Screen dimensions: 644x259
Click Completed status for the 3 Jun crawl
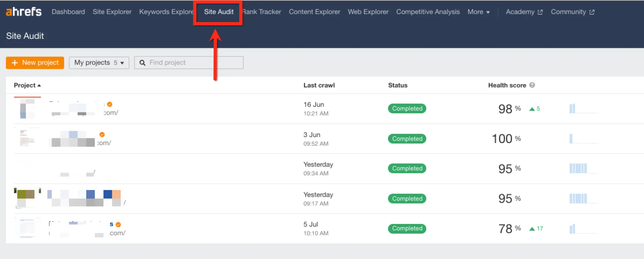click(x=407, y=139)
